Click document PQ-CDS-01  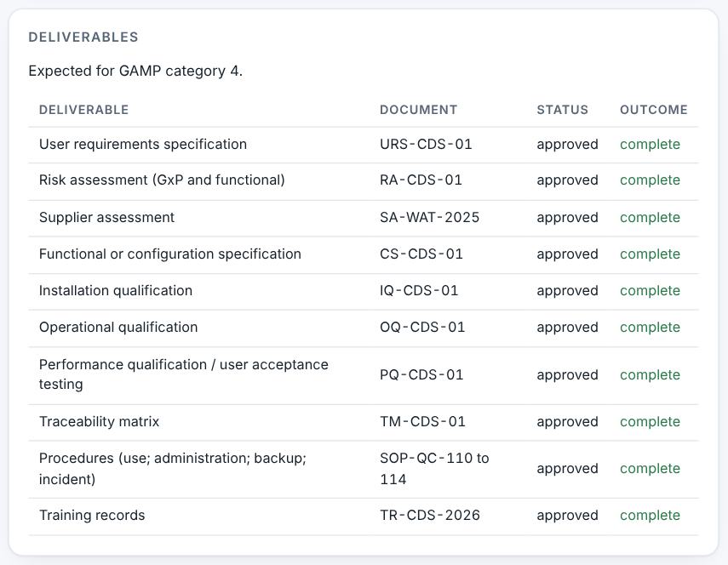(421, 374)
